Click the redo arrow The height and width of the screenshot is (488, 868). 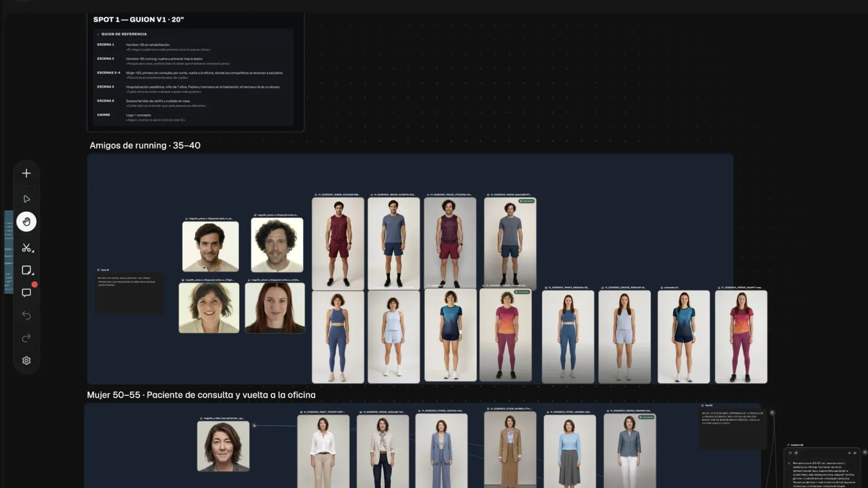[x=26, y=338]
